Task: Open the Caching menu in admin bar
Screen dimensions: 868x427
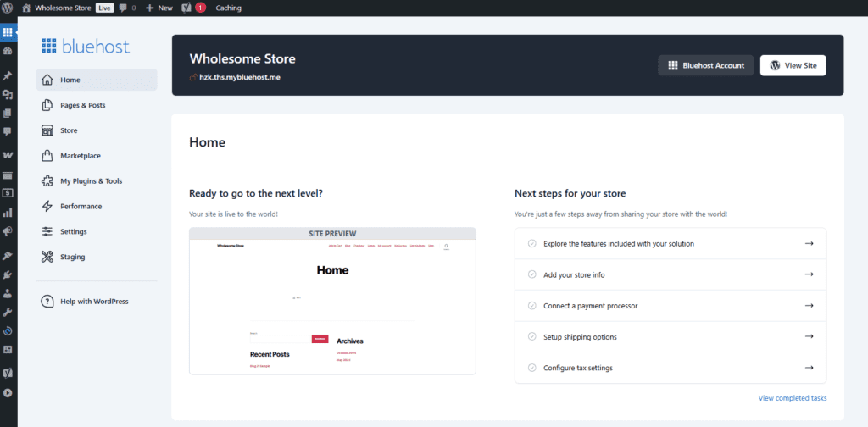Action: coord(228,8)
